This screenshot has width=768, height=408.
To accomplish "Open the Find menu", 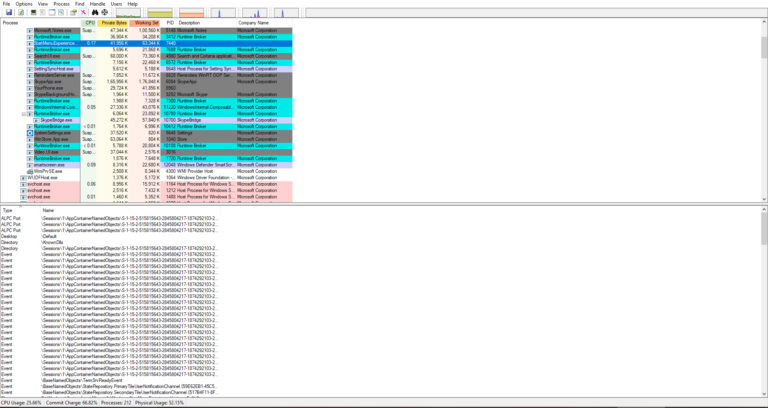I will 79,4.
